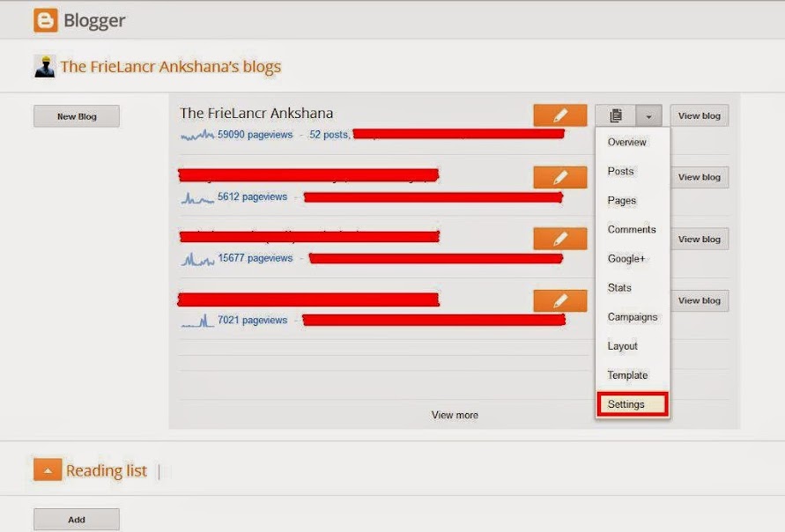Open Layout from the dropdown menu
This screenshot has height=532, width=785.
(x=622, y=346)
